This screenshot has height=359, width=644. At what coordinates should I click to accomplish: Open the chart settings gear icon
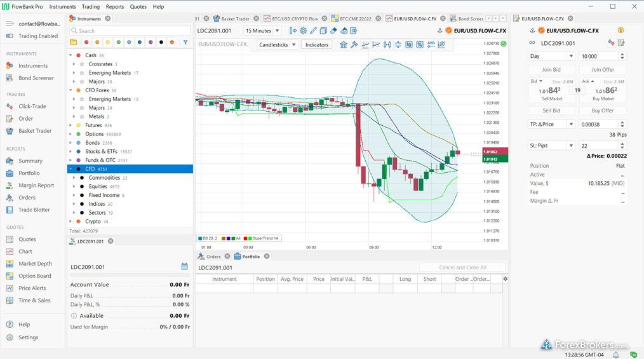coord(304,30)
